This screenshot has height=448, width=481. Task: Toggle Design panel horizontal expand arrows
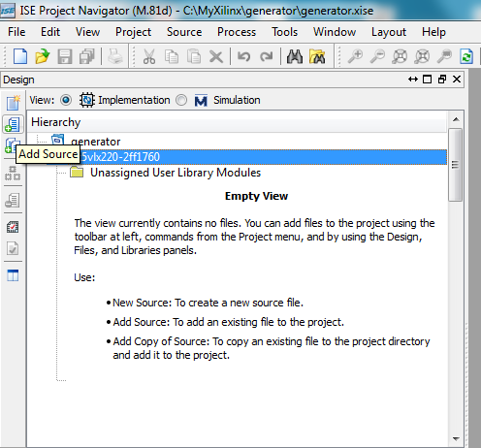(x=413, y=80)
